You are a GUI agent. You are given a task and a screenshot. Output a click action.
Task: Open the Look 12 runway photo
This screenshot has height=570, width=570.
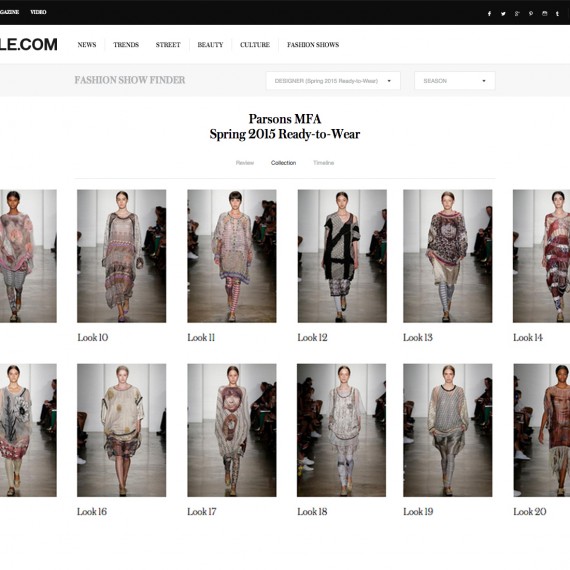342,256
